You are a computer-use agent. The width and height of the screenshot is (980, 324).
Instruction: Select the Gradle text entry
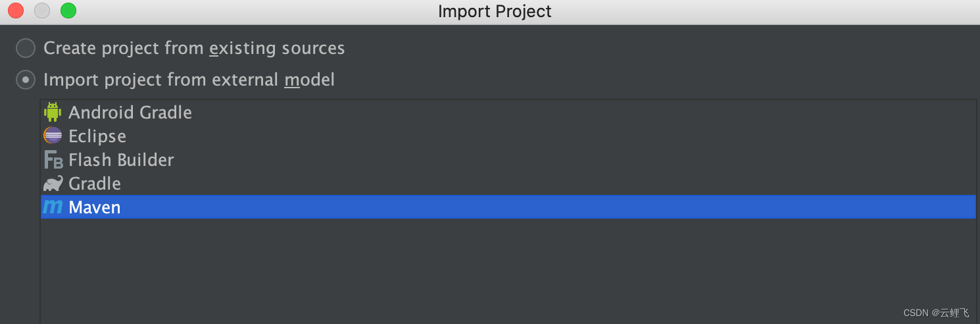(95, 184)
